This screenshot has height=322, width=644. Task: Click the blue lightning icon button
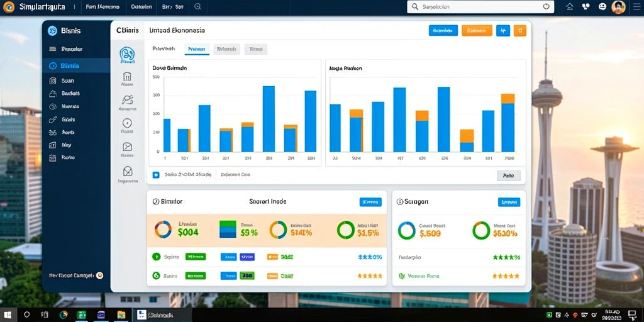tap(503, 30)
